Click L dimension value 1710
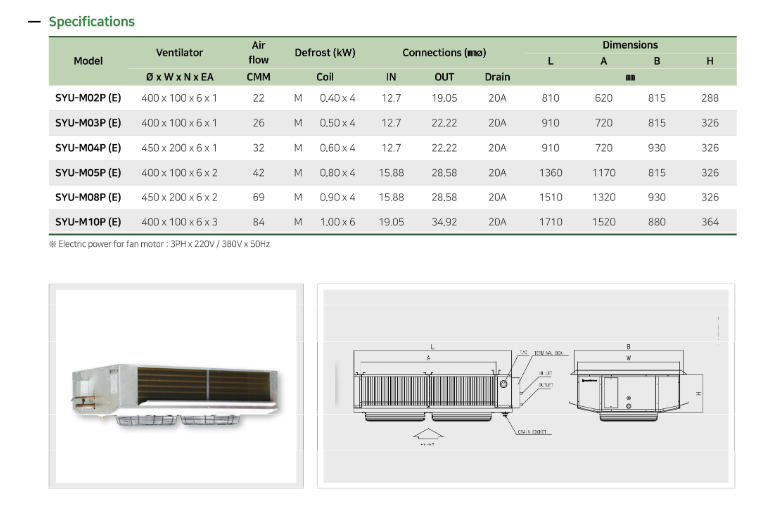782x519 pixels. tap(550, 222)
